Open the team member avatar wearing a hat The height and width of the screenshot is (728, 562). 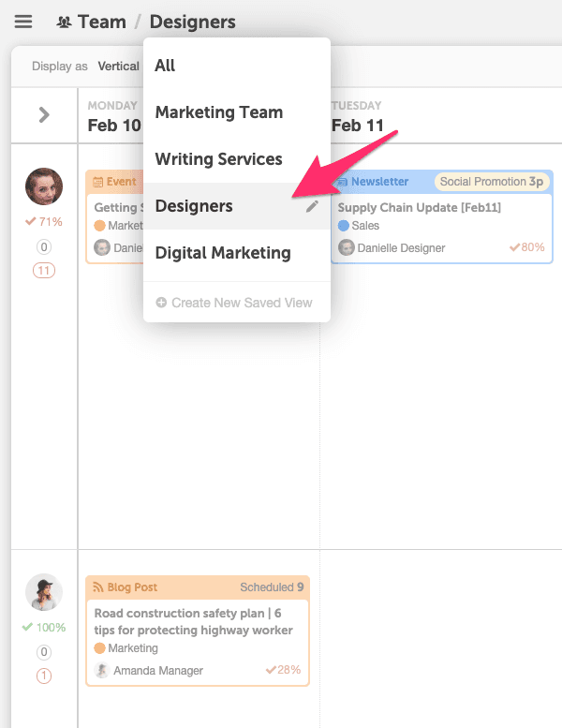(44, 592)
